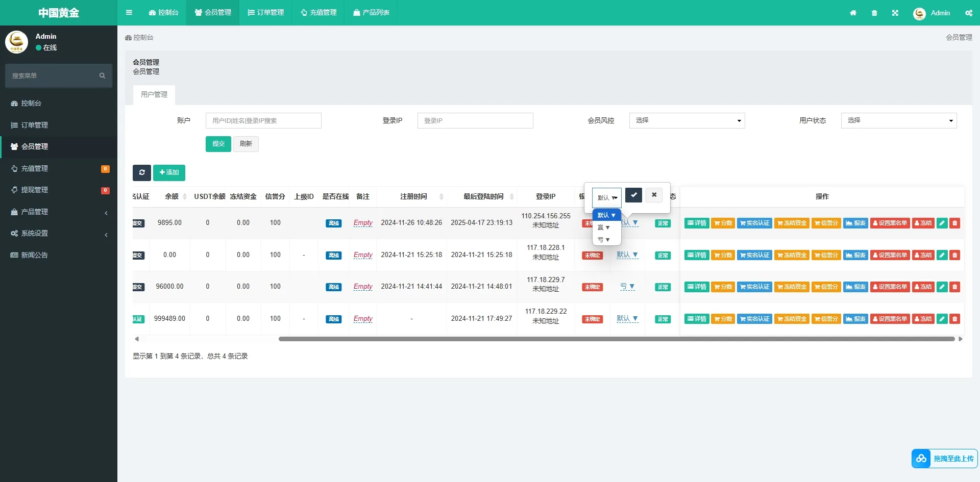Click green pencil edit icon in first row
980x482 pixels.
tap(942, 223)
